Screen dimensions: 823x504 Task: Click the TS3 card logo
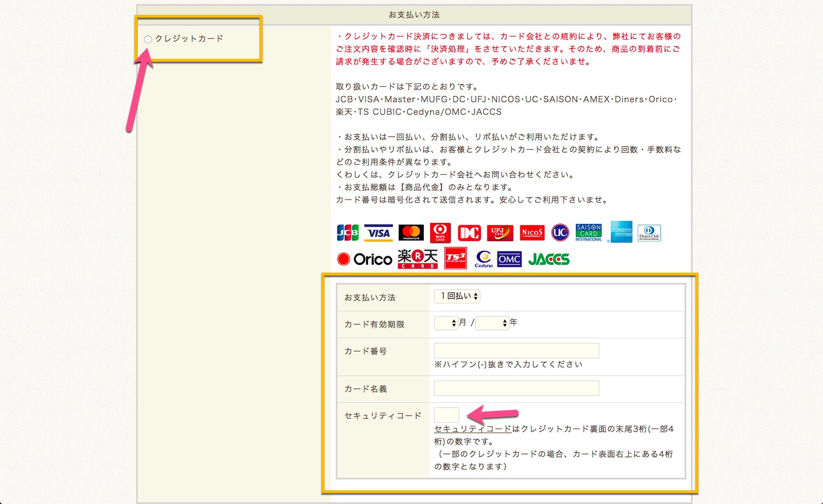click(x=455, y=258)
